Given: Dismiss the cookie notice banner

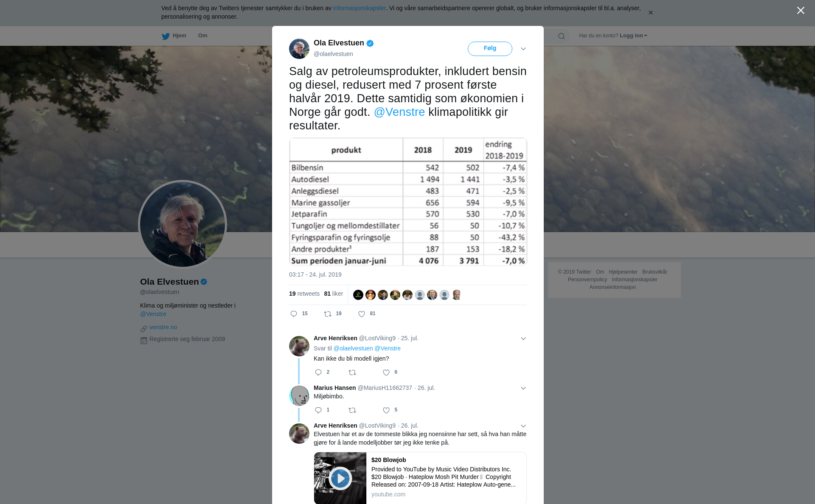Looking at the screenshot, I should 650,13.
